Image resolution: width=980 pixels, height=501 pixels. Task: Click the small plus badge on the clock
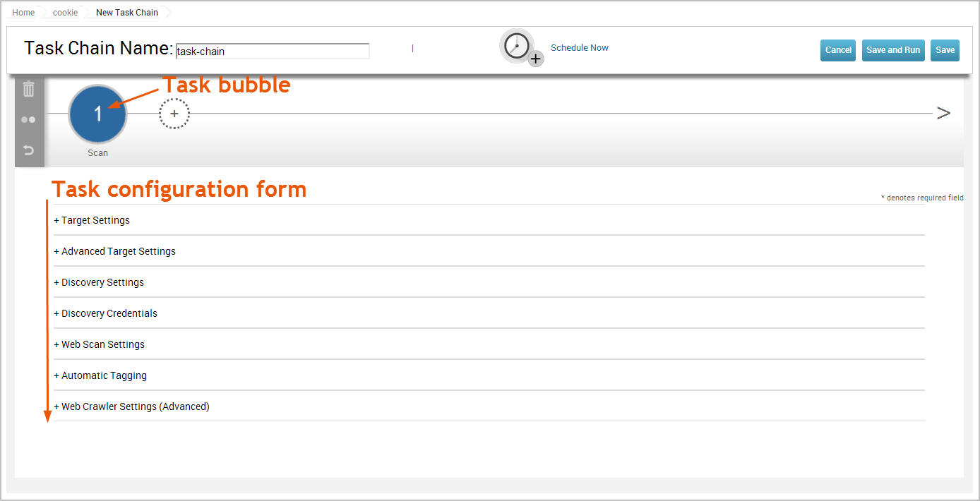click(x=536, y=59)
